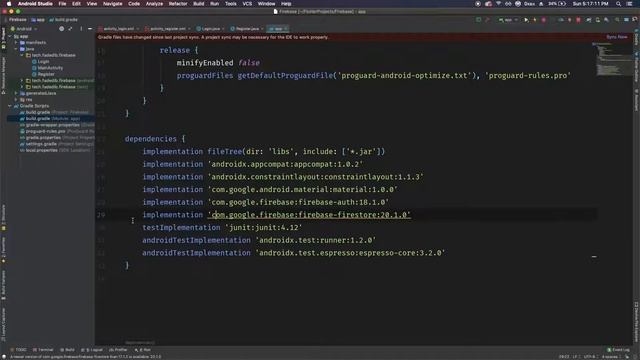640x360 pixels.
Task: Switch to the Login.java editor tab
Action: [x=211, y=29]
